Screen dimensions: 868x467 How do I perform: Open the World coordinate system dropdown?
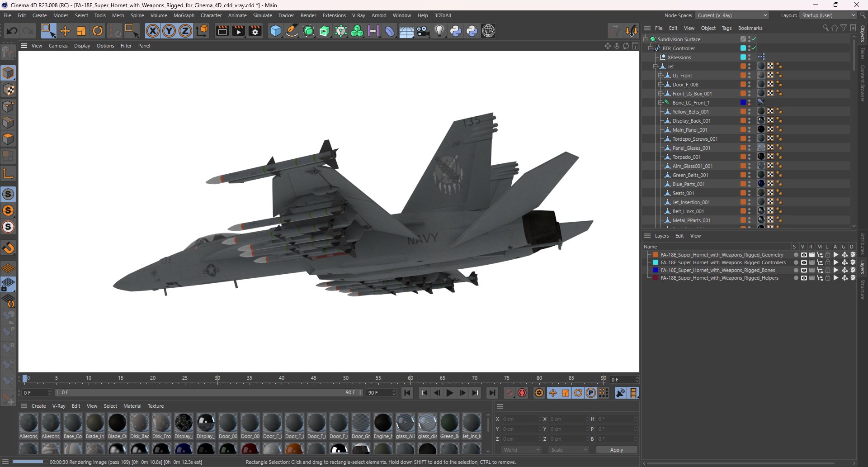coord(521,450)
